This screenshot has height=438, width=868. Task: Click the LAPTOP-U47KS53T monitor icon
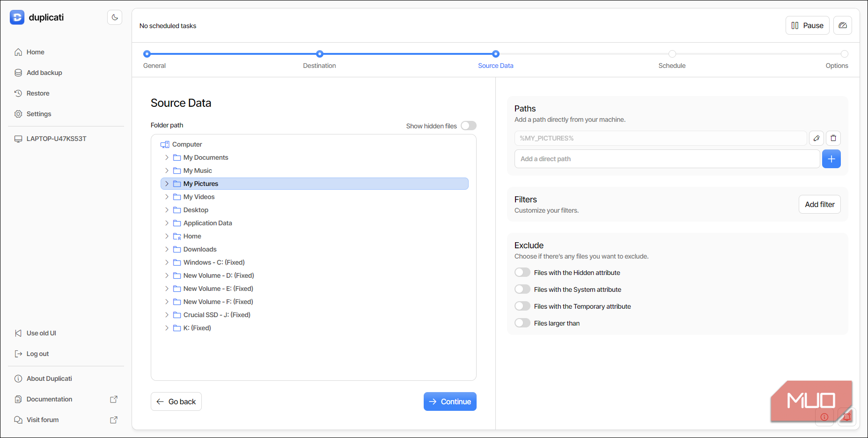point(18,139)
